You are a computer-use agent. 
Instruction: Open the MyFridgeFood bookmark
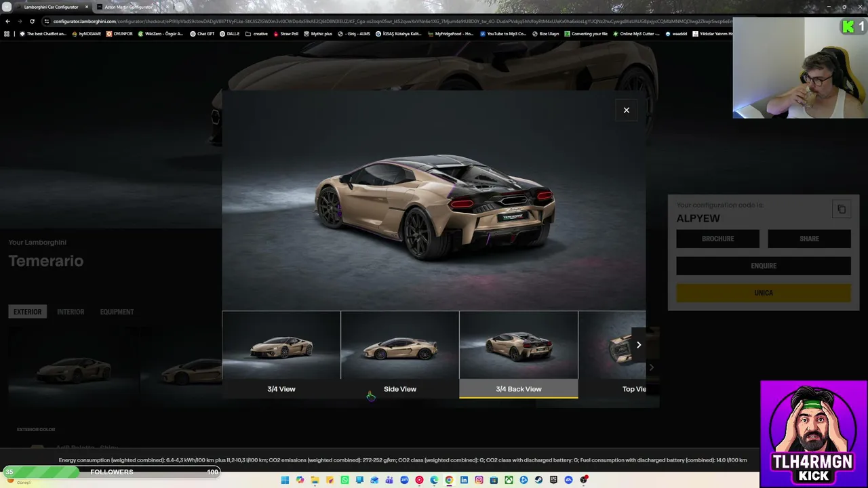coord(450,34)
